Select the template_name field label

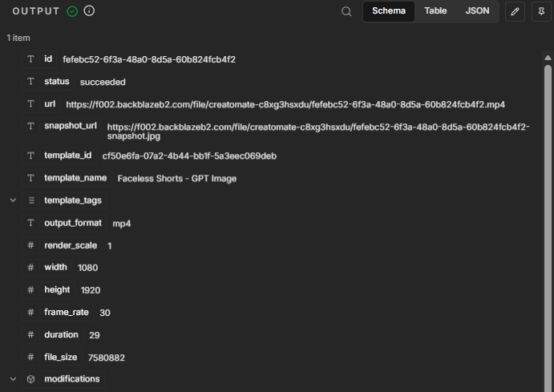click(75, 178)
